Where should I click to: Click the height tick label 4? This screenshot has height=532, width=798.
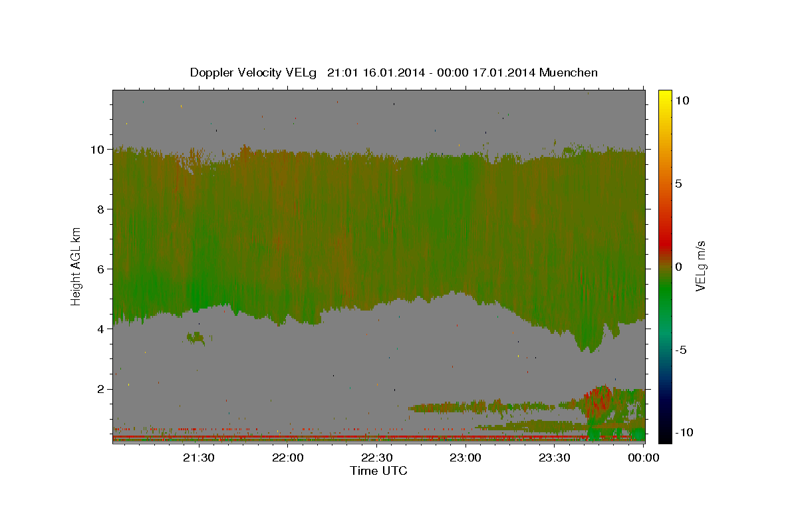coord(102,329)
